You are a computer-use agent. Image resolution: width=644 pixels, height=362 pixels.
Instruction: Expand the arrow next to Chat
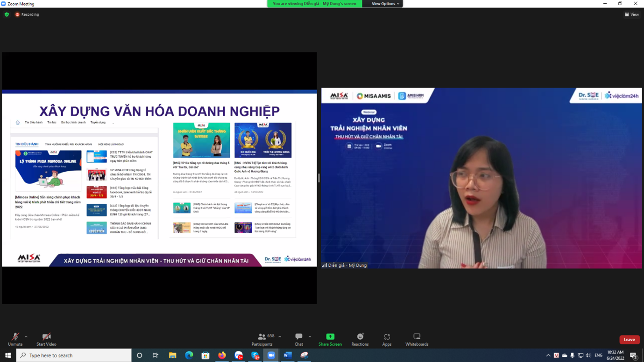pyautogui.click(x=310, y=336)
